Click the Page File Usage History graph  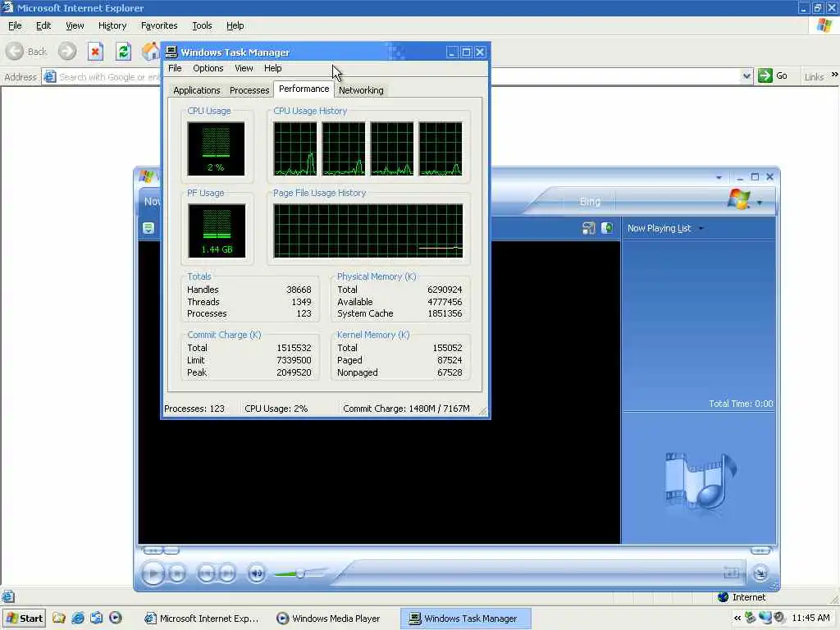[368, 231]
